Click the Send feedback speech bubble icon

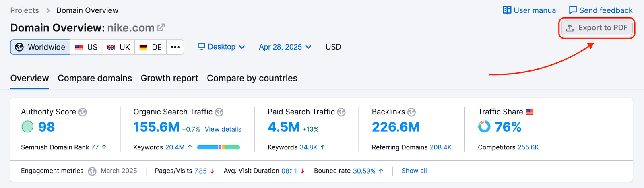pyautogui.click(x=573, y=10)
